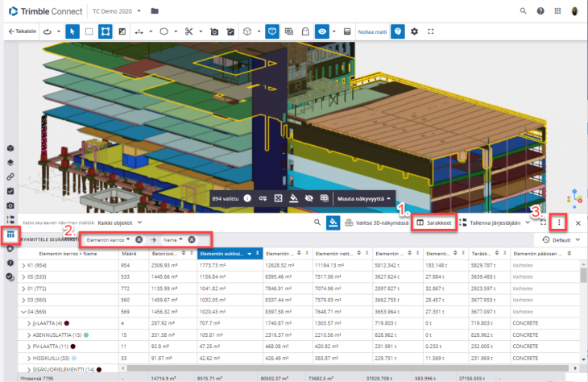Toggle the eye visibility button in toolbar
This screenshot has height=382, width=588.
[x=323, y=31]
